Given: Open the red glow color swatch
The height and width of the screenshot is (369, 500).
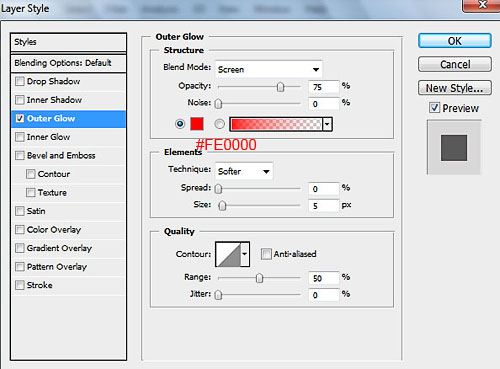Looking at the screenshot, I should (x=197, y=124).
